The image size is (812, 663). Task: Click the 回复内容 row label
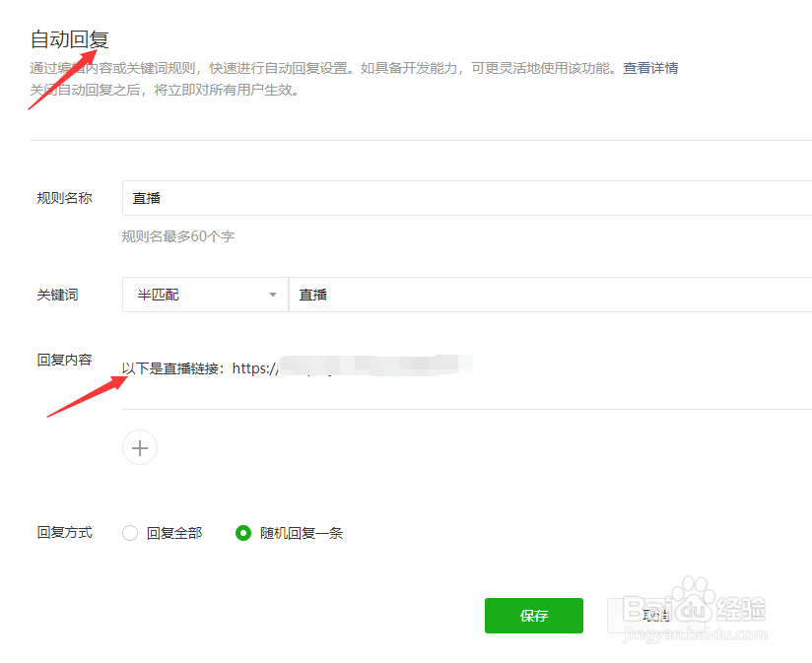(x=64, y=360)
